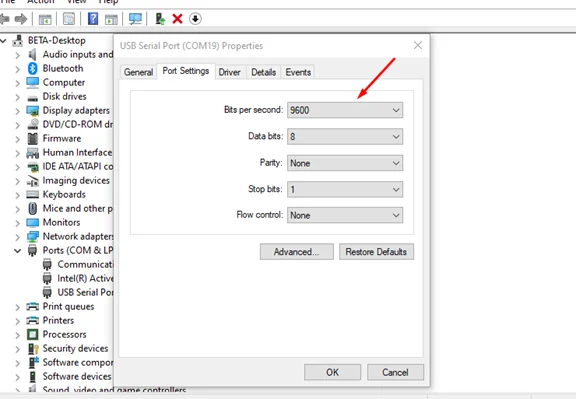Click the Security devices icon
This screenshot has height=399, width=576.
pyautogui.click(x=33, y=348)
